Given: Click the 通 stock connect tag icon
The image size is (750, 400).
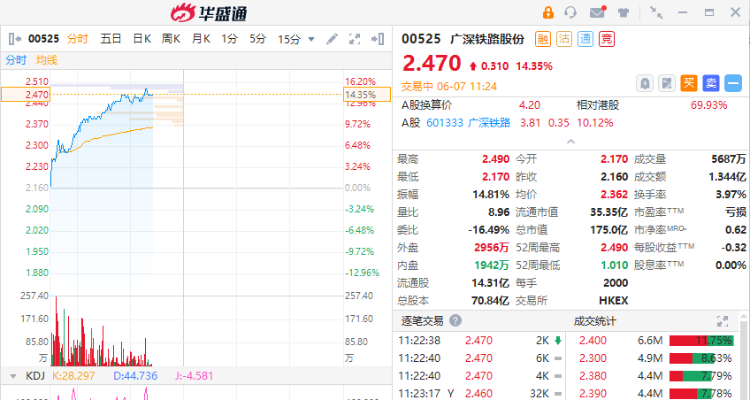Looking at the screenshot, I should 585,39.
